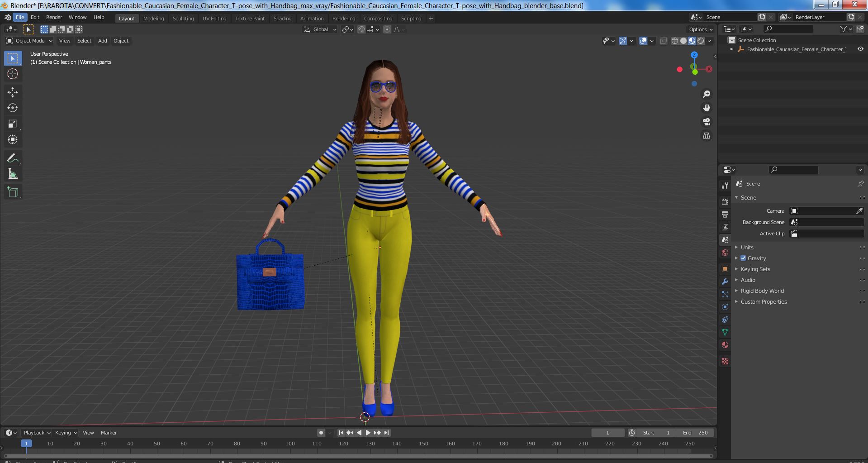Open Texture properties tab
Image resolution: width=868 pixels, height=463 pixels.
(x=725, y=361)
